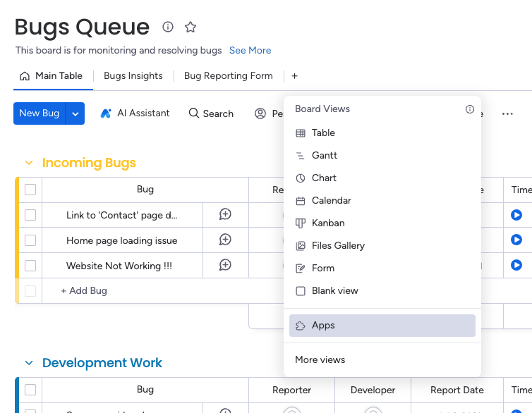The height and width of the screenshot is (413, 532).
Task: Add update to 'Link to Contact page' bug
Action: point(225,214)
